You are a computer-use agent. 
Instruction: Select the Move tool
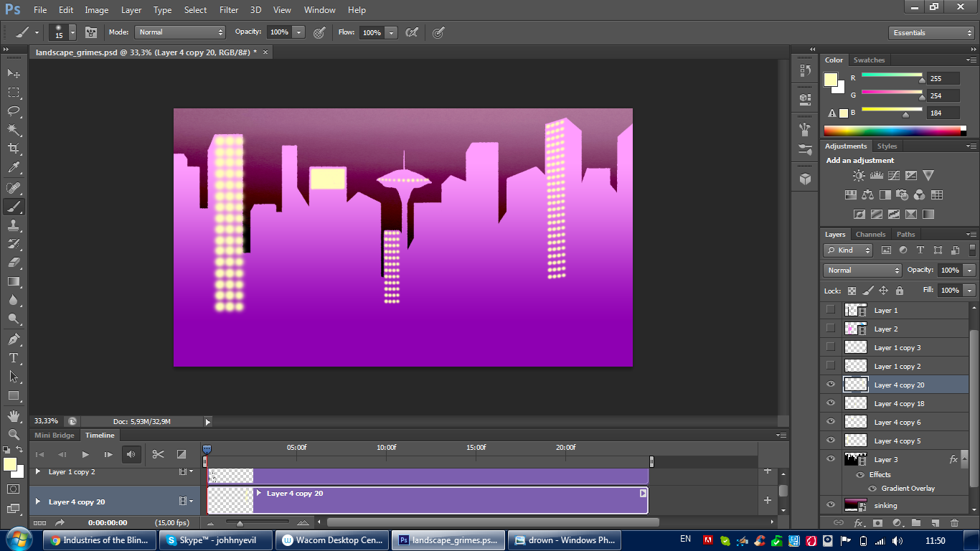coord(14,73)
